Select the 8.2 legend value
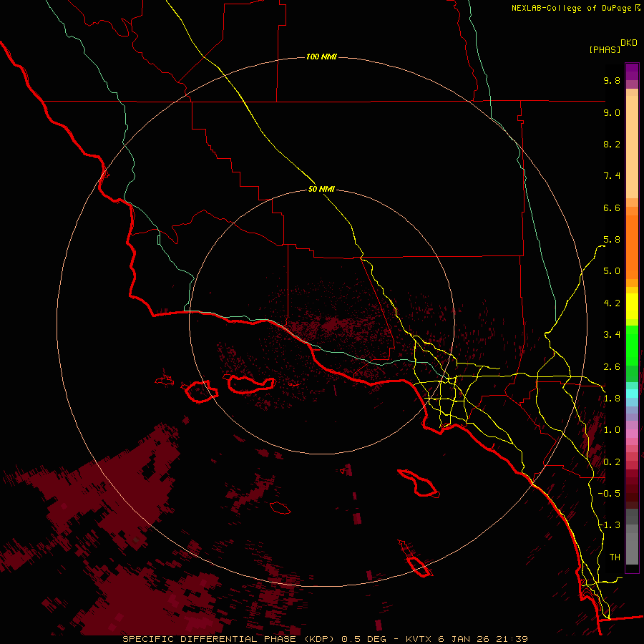 click(x=612, y=144)
